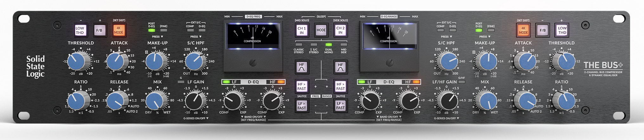The height and width of the screenshot is (140, 644).
Task: Click the left POST D-EQ green LED
Action: (151, 30)
